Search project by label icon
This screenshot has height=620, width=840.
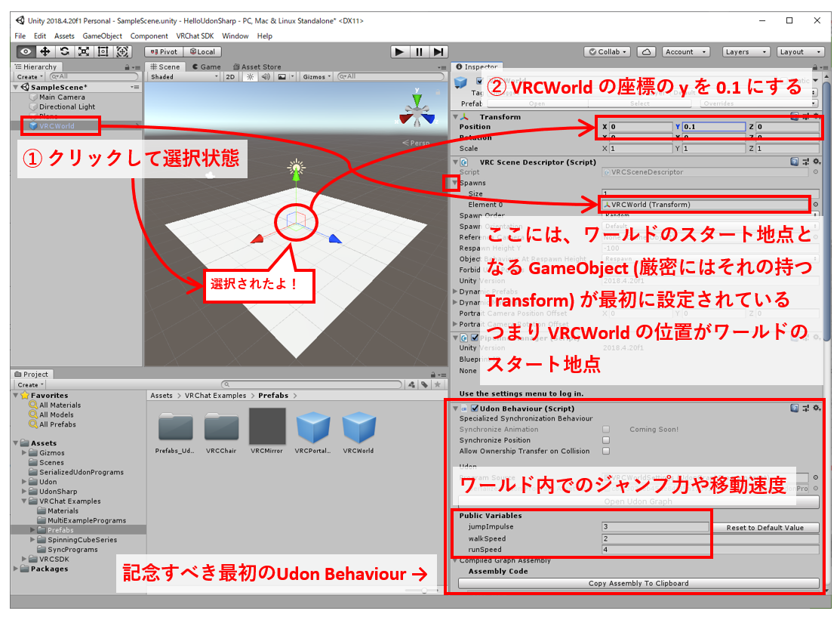424,384
